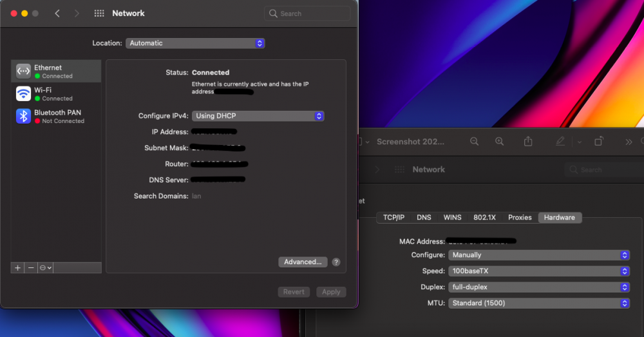This screenshot has height=337, width=644.
Task: Select Wi-Fi service in the sidebar
Action: tap(56, 93)
